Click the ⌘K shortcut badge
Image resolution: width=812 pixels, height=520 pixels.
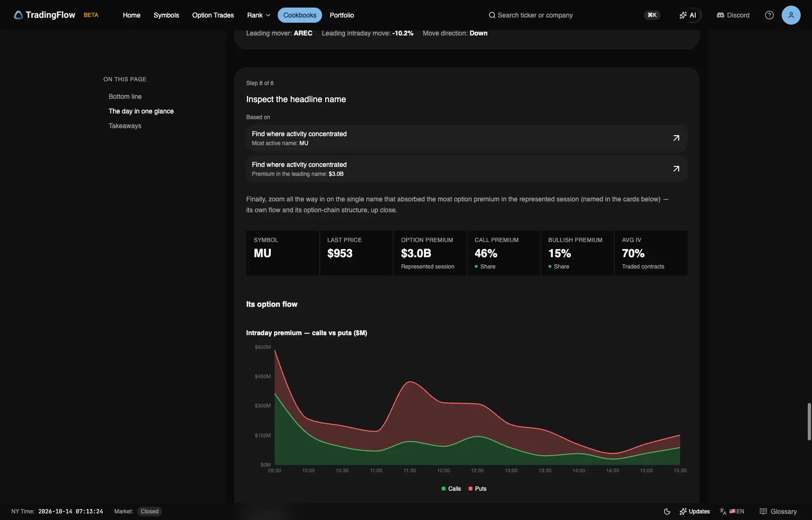652,15
